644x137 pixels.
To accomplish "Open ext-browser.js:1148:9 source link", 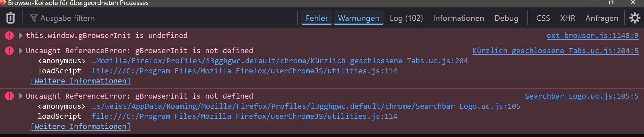I will (x=592, y=35).
